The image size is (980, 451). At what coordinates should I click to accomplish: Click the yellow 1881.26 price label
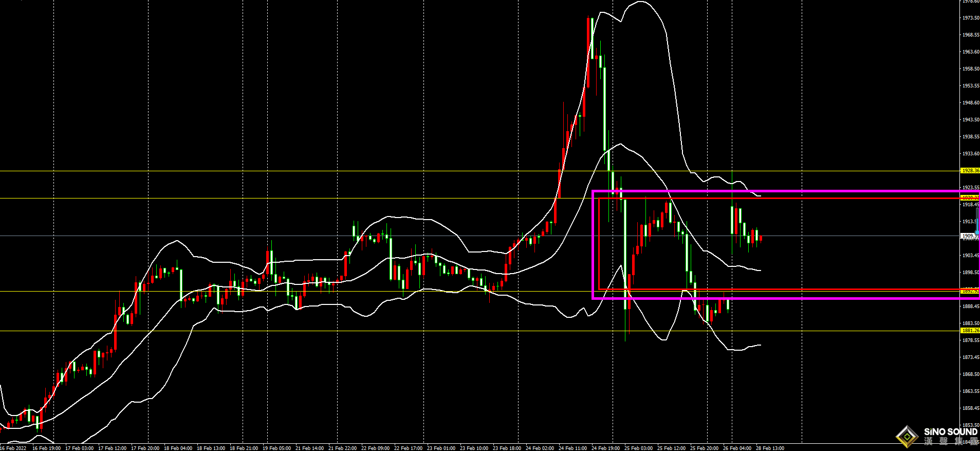coord(970,331)
